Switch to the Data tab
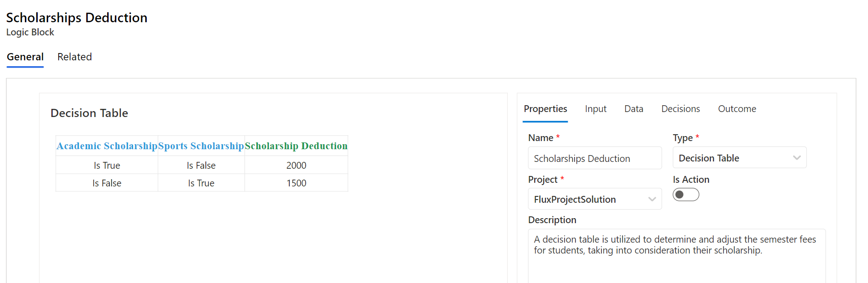 [633, 109]
